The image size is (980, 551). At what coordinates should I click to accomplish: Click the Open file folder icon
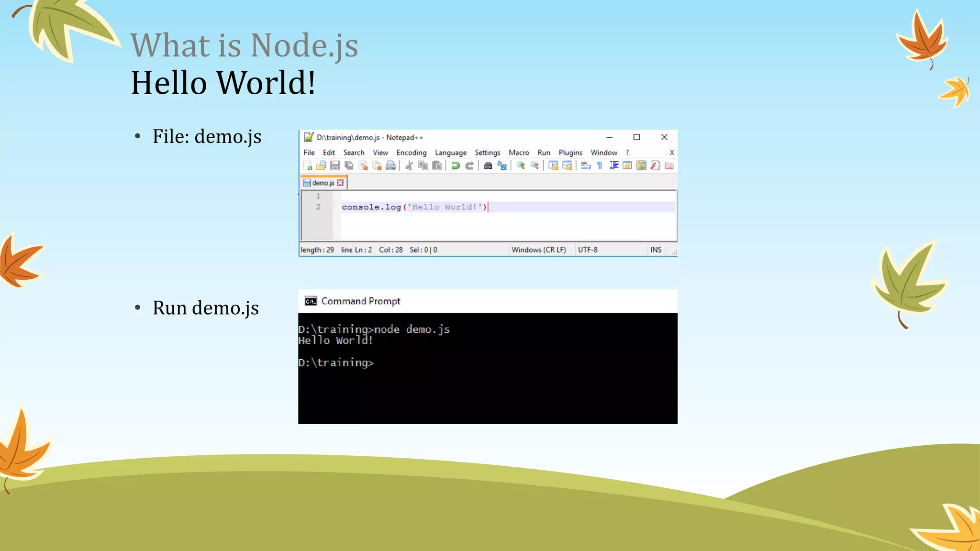click(x=321, y=166)
